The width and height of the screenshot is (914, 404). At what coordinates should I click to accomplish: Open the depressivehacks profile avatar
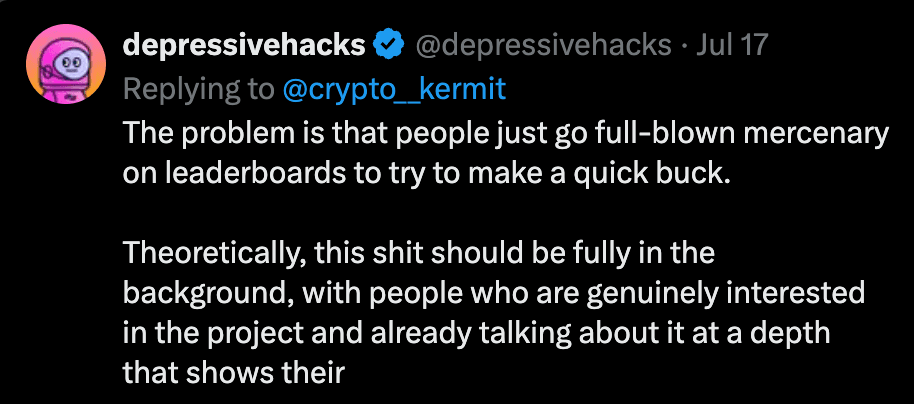pos(66,64)
